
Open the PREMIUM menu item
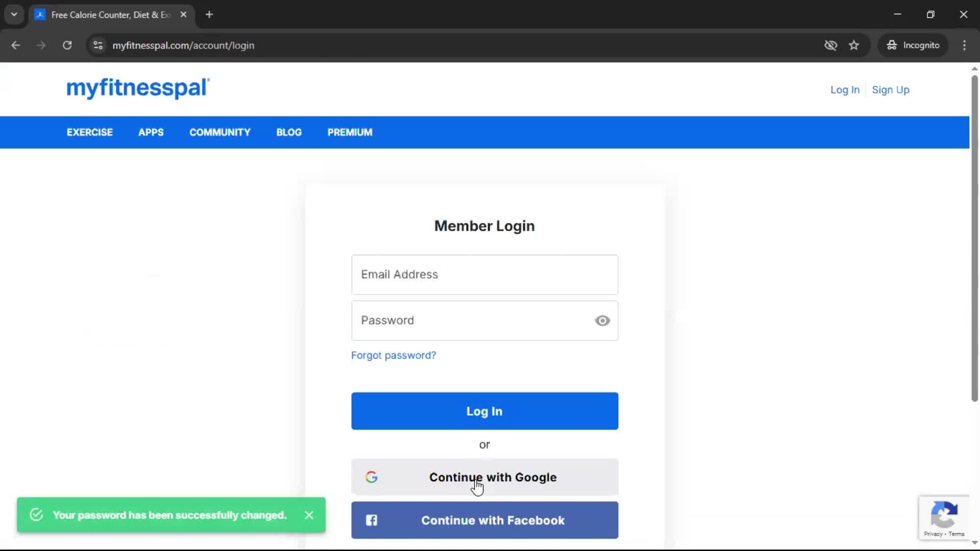[x=350, y=132]
